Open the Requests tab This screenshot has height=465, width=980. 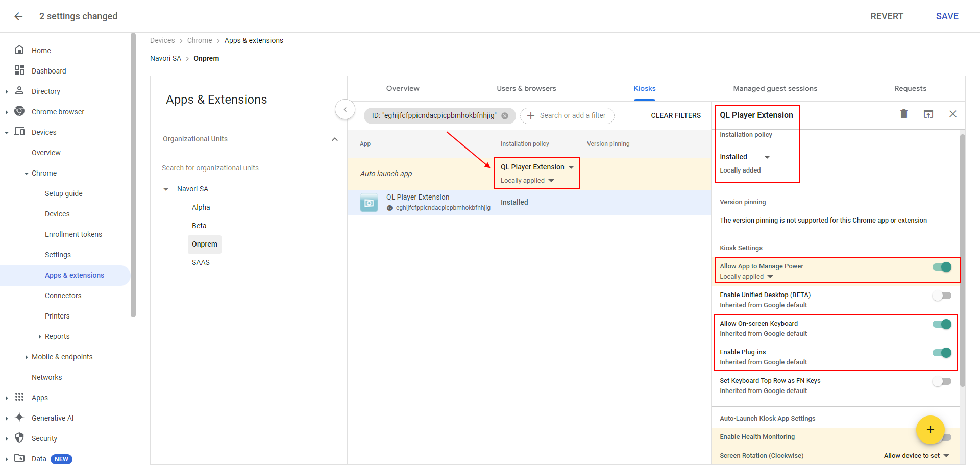click(910, 88)
